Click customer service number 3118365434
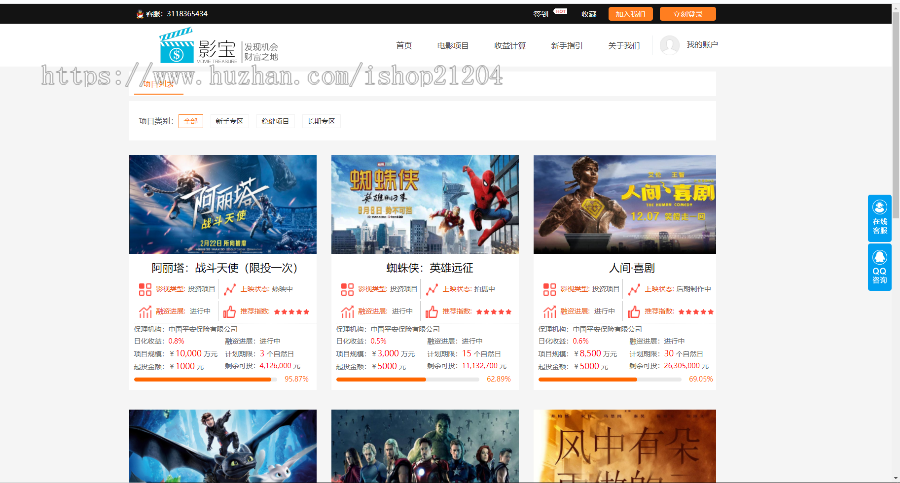Viewport: 900px width, 483px height. pos(187,14)
